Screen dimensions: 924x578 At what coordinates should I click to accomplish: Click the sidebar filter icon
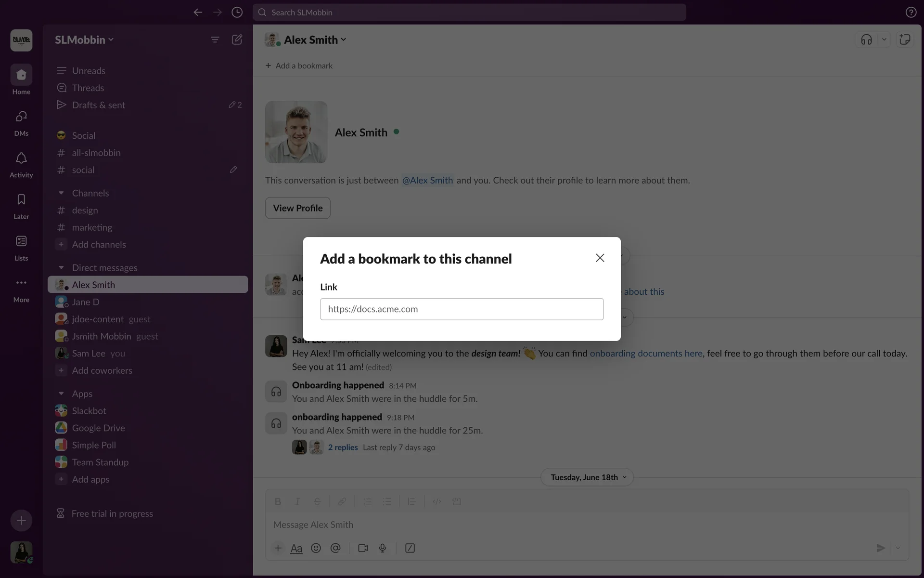(215, 39)
